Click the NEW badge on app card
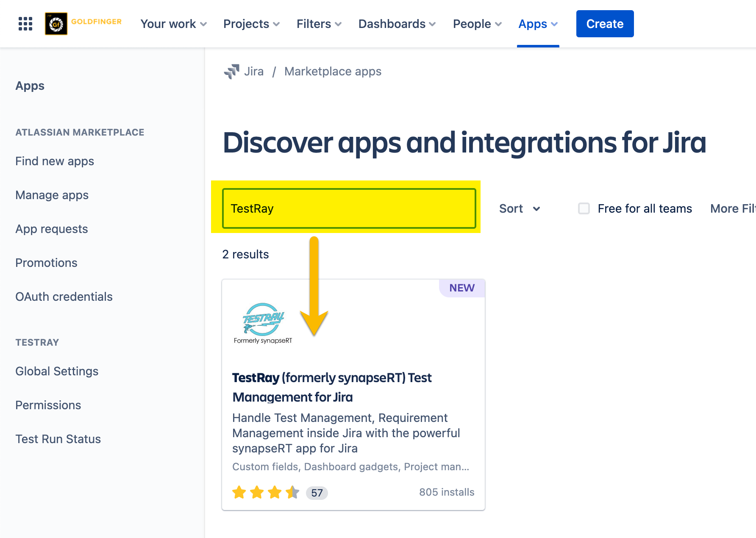The height and width of the screenshot is (538, 756). [461, 288]
